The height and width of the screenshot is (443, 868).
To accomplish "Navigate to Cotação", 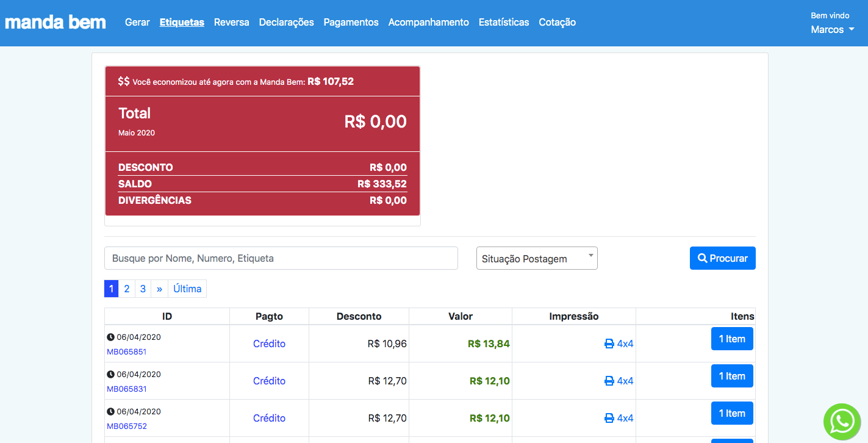I will [x=557, y=23].
